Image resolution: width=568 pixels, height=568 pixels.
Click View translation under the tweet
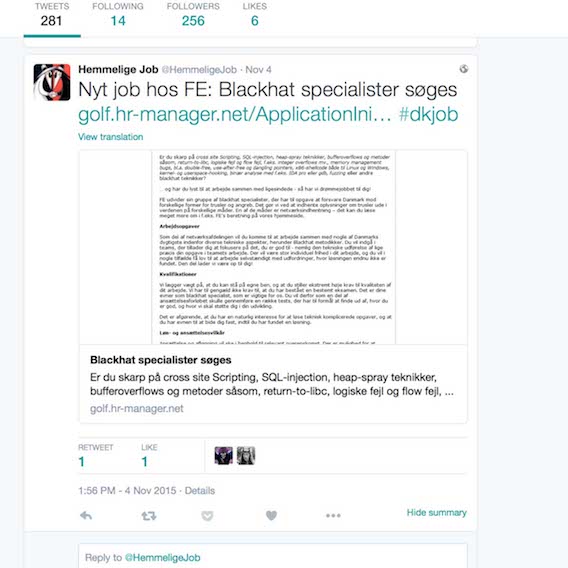pos(110,137)
